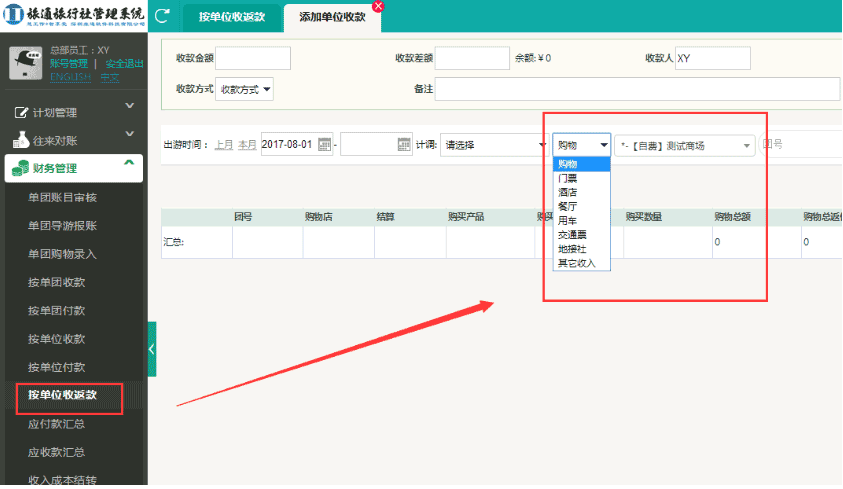This screenshot has height=489, width=843.
Task: Collapse the 财务管理 menu chevron
Action: [129, 162]
